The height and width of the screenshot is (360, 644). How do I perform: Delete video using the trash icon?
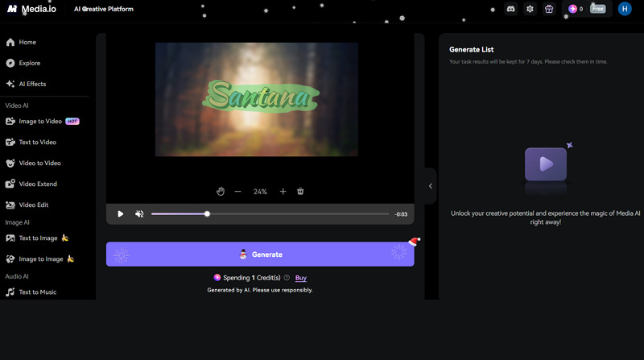pos(300,192)
